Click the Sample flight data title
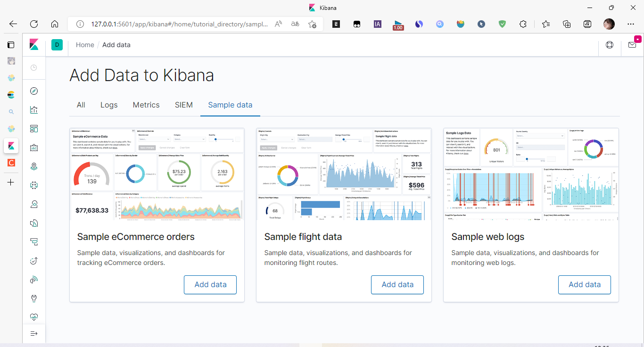The height and width of the screenshot is (347, 644). pos(303,237)
